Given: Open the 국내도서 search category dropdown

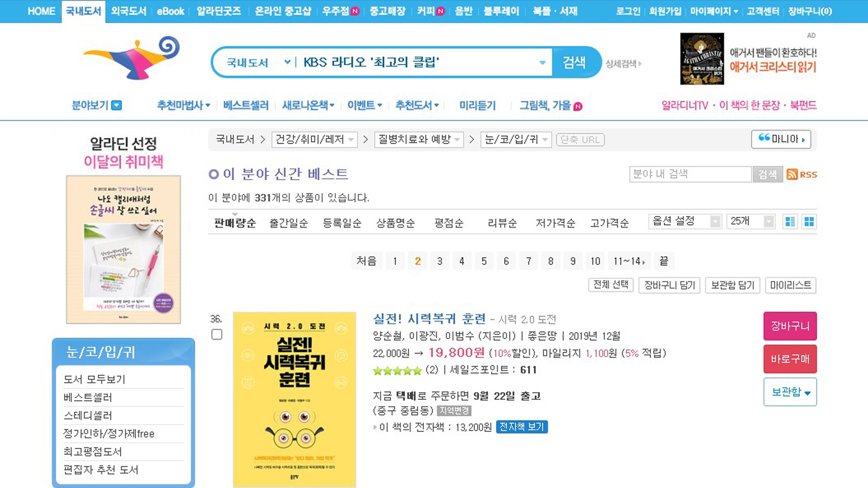Looking at the screenshot, I should tap(258, 62).
